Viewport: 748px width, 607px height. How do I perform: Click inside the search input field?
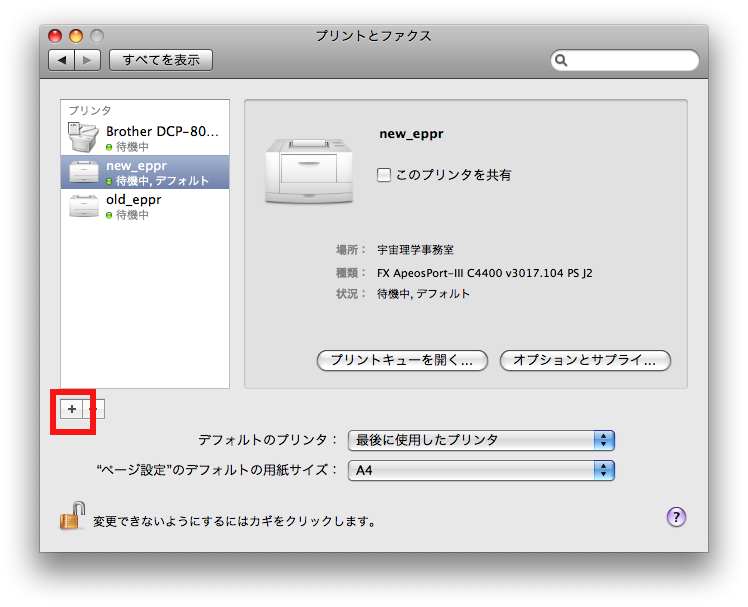tap(632, 61)
